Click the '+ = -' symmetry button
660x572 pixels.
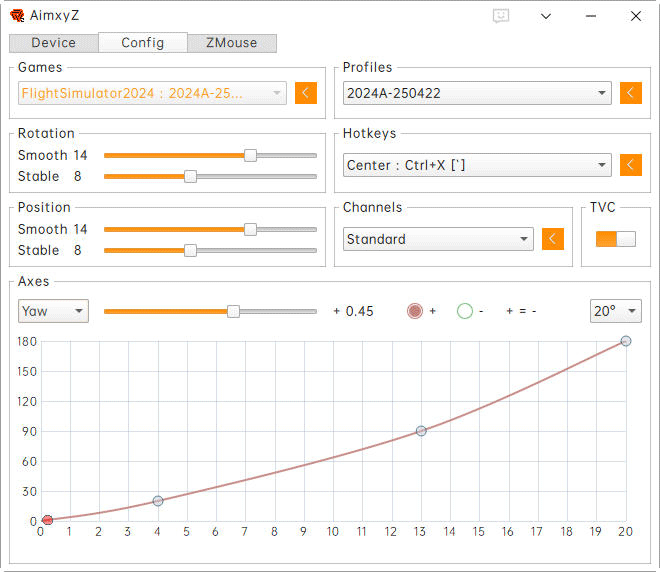[521, 311]
